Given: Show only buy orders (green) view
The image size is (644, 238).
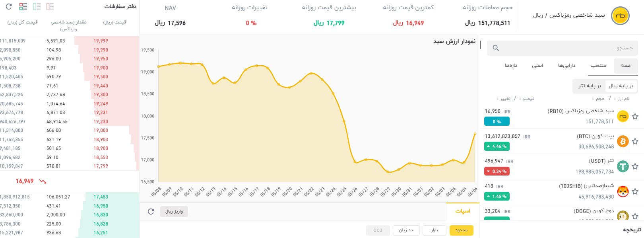Looking at the screenshot, I should (37, 7).
